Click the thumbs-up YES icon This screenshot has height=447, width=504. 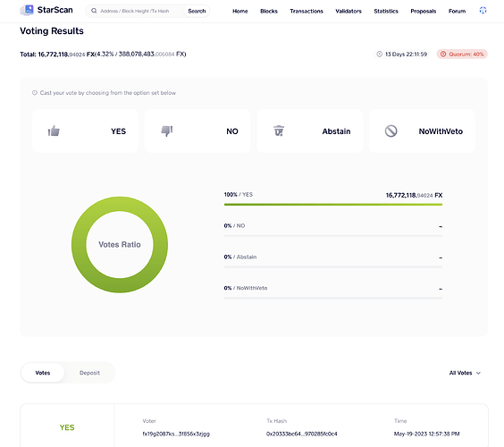[54, 131]
